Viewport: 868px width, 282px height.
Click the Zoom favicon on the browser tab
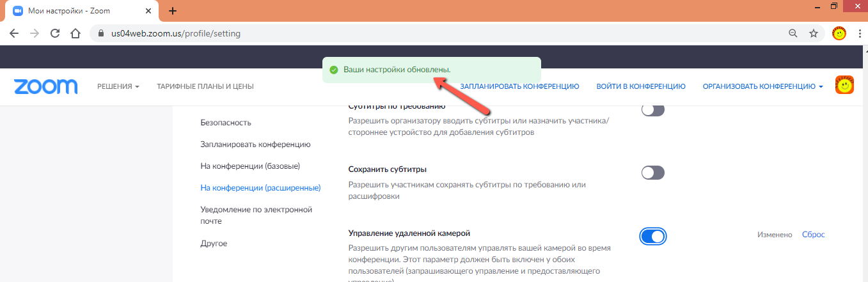click(x=18, y=11)
